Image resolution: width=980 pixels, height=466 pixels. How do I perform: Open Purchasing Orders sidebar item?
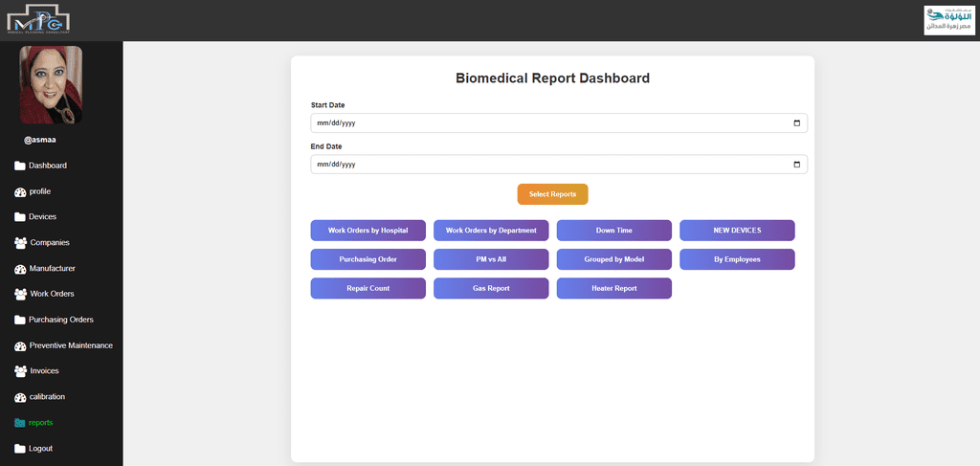[x=60, y=320]
